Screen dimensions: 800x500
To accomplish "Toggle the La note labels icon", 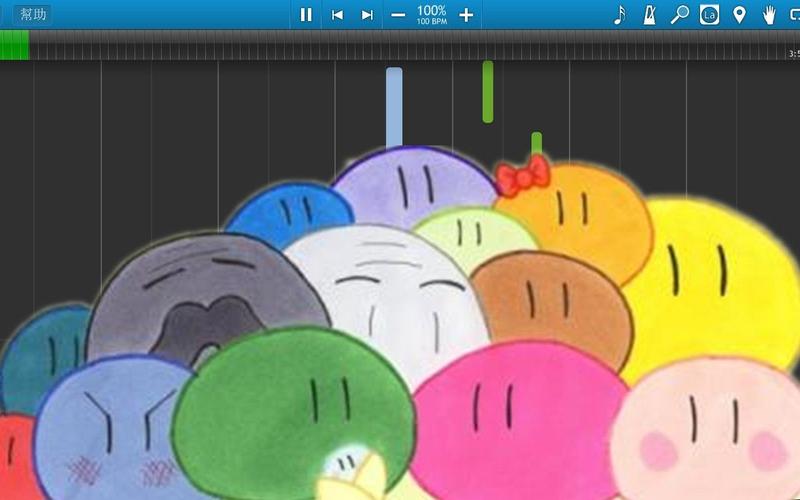I will [x=709, y=15].
